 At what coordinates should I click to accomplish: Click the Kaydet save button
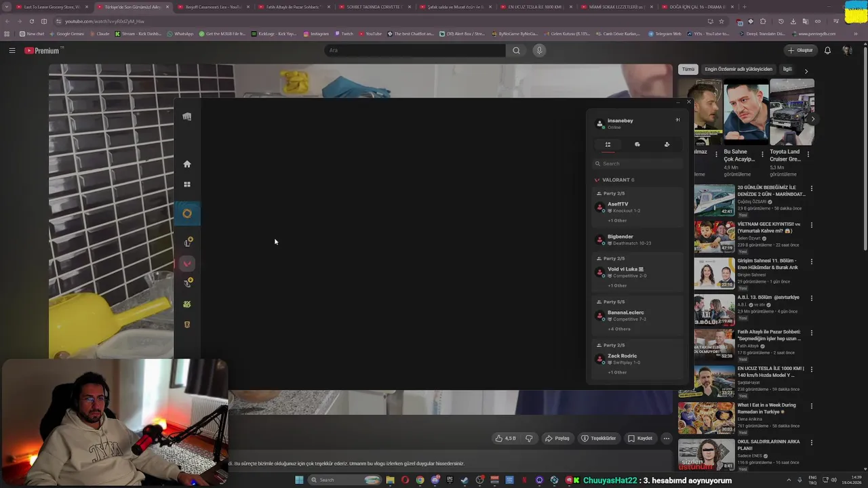639,439
